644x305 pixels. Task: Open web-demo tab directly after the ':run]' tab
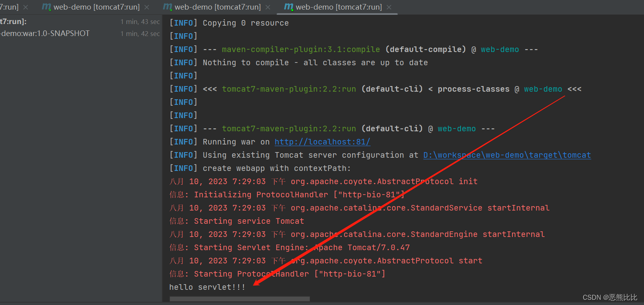tap(92, 7)
